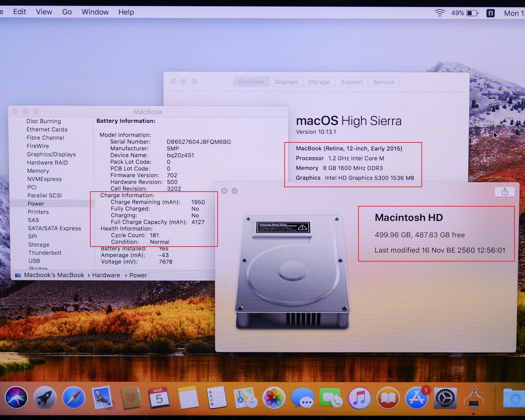Click the black 'n' menu bar icon
Viewport: 525px width, 420px height.
click(490, 13)
